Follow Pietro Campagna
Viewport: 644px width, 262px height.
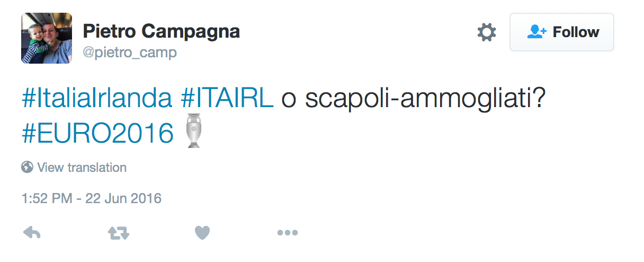pos(562,32)
